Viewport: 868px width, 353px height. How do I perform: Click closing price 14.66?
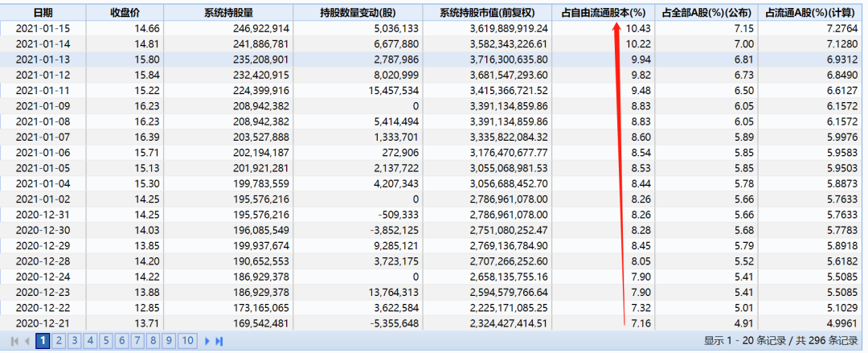pos(147,28)
